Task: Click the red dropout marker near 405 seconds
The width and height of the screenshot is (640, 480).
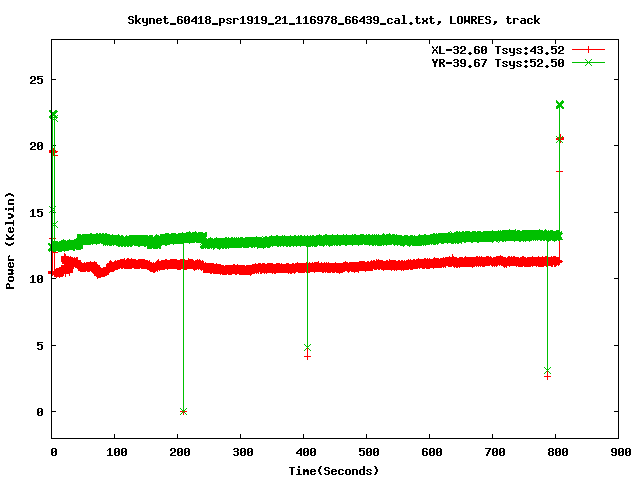Action: (x=307, y=357)
